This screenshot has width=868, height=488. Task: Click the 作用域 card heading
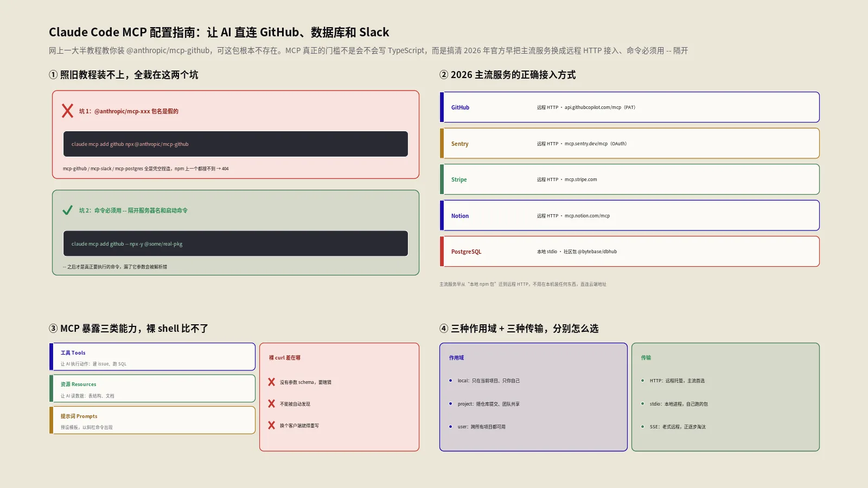pyautogui.click(x=457, y=358)
